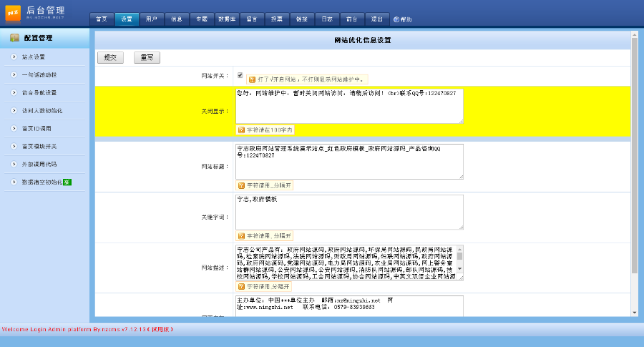Click hint icon under the 关键字词 textarea

pos(242,235)
